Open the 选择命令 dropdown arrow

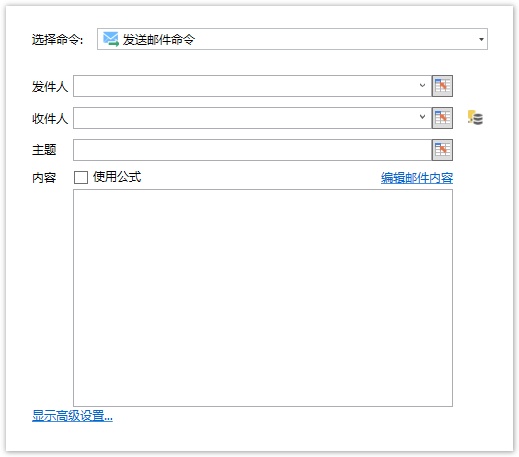pyautogui.click(x=481, y=39)
